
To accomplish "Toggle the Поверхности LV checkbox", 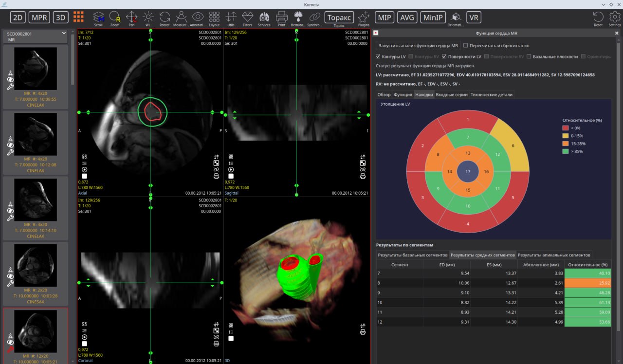I will [x=444, y=56].
